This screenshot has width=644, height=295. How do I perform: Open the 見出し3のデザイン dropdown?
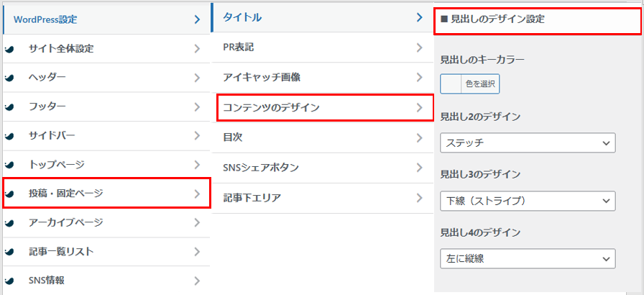click(x=528, y=200)
